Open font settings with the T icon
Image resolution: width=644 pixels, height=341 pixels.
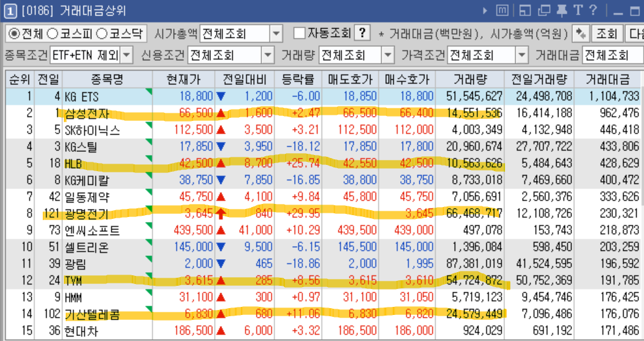coord(578,11)
